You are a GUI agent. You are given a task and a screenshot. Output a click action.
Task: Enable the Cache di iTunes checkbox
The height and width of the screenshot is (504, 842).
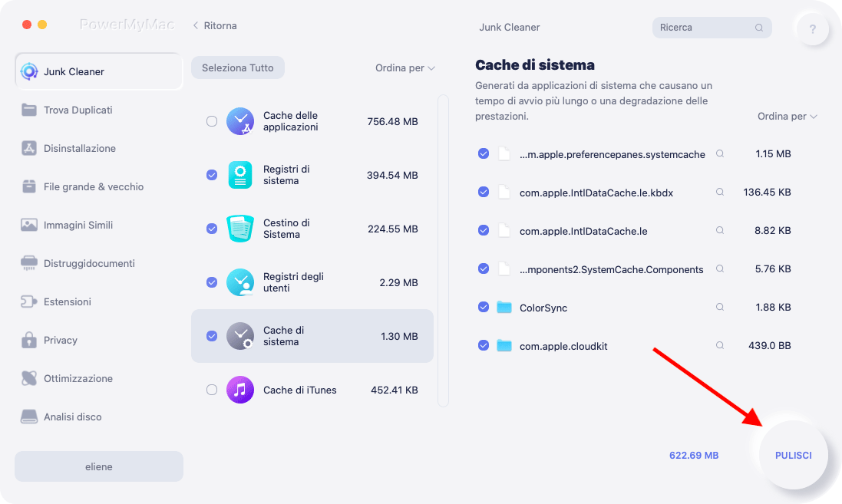click(x=212, y=390)
